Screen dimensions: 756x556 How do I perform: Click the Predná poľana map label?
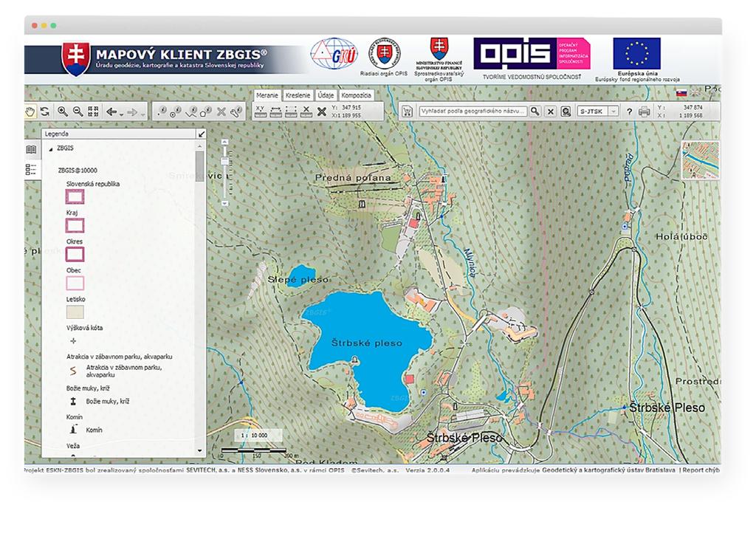[x=353, y=178]
